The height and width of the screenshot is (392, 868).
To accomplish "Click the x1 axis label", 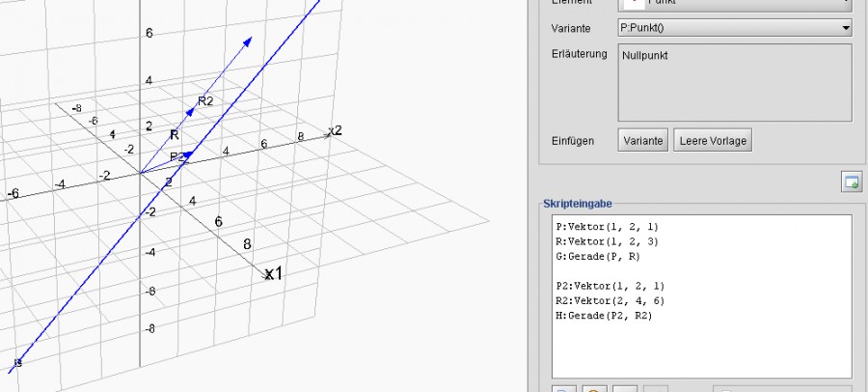I will (x=273, y=274).
